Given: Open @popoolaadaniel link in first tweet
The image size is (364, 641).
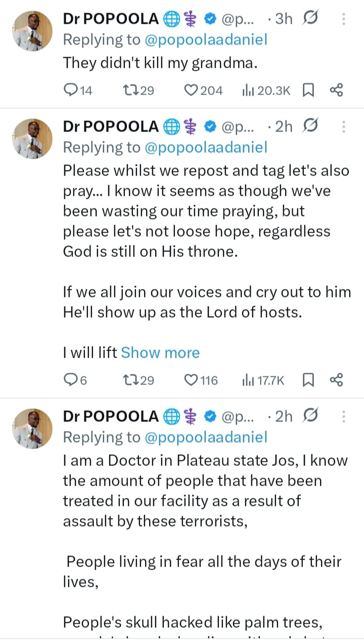Looking at the screenshot, I should pyautogui.click(x=205, y=40).
